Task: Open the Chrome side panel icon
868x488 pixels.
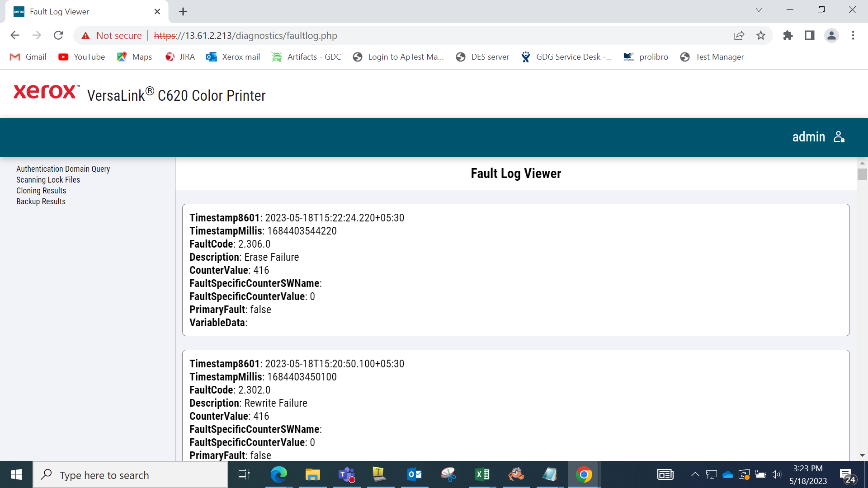Action: point(810,35)
